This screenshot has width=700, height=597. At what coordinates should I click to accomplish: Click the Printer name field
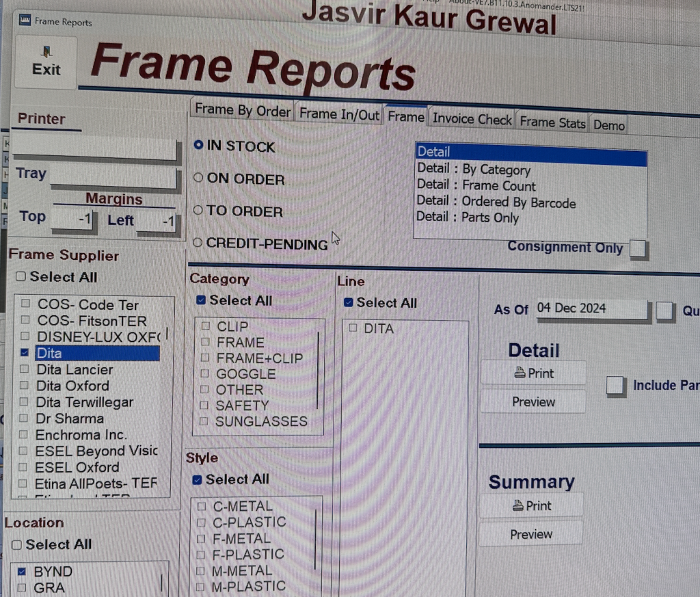(95, 148)
